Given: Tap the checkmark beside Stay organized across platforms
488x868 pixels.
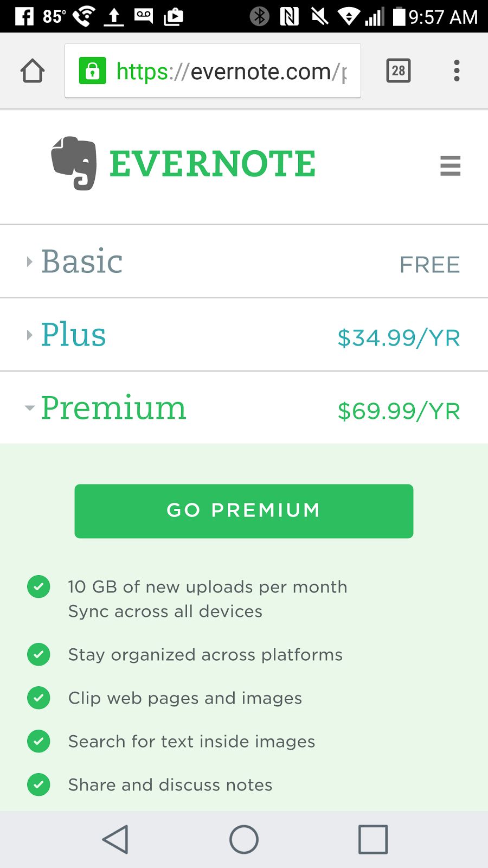Looking at the screenshot, I should click(38, 654).
